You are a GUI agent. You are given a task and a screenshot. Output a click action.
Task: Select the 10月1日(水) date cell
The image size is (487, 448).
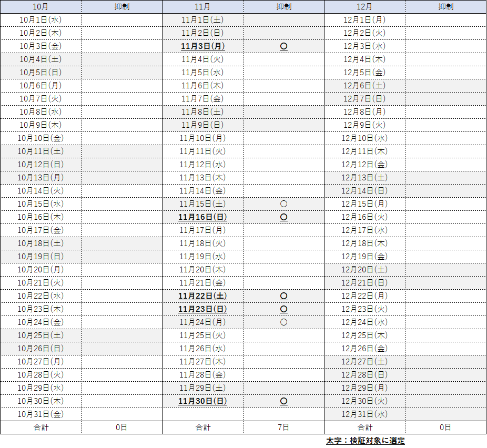pos(40,20)
